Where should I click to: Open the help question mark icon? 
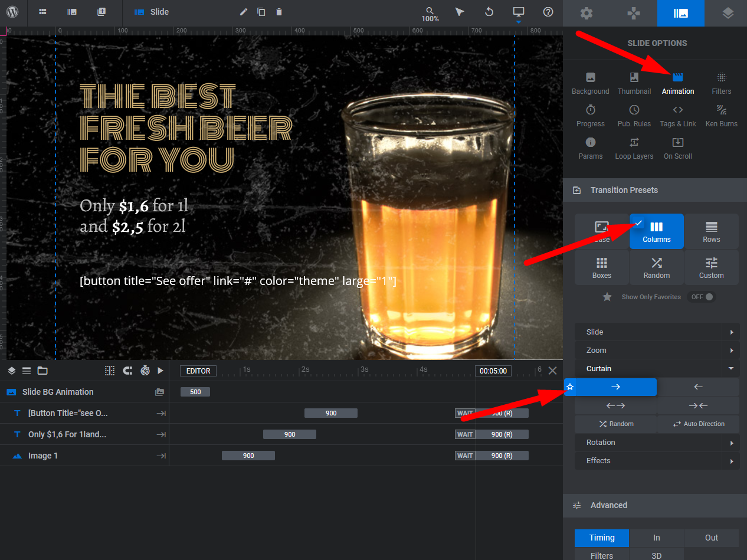tap(548, 12)
